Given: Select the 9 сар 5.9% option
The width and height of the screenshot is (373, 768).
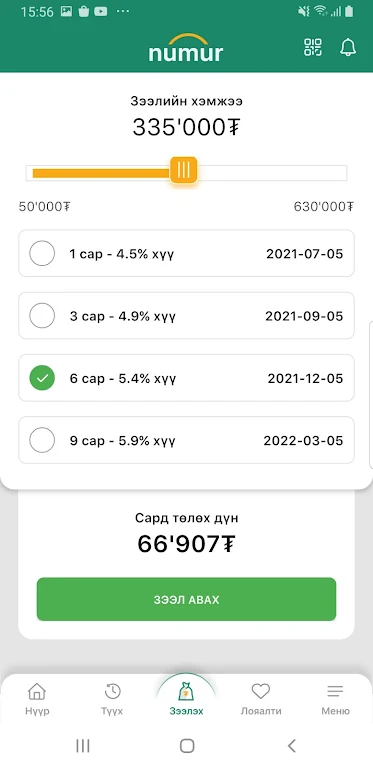Looking at the screenshot, I should [x=186, y=440].
